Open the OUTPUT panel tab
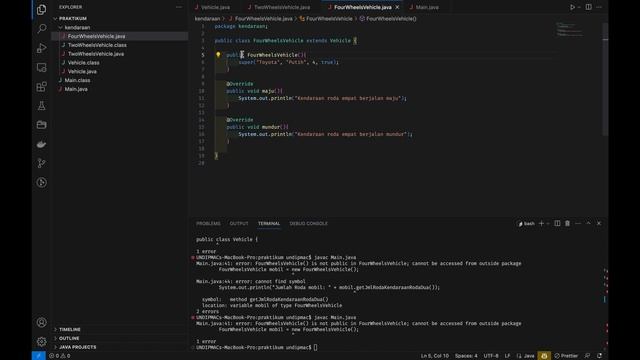Image resolution: width=640 pixels, height=360 pixels. (239, 223)
